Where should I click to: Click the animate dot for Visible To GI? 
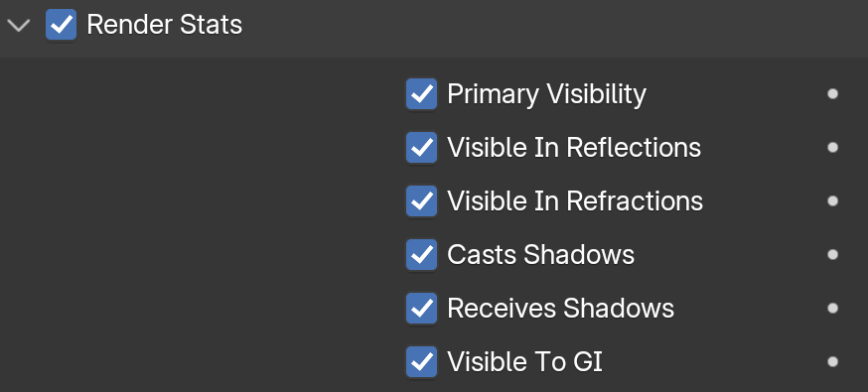[x=832, y=361]
